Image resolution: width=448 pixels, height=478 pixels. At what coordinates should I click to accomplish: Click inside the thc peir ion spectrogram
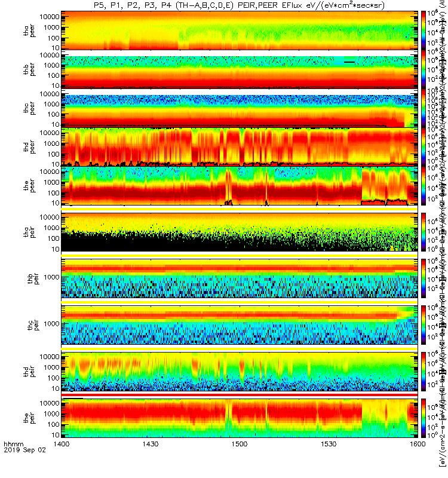tap(240, 324)
